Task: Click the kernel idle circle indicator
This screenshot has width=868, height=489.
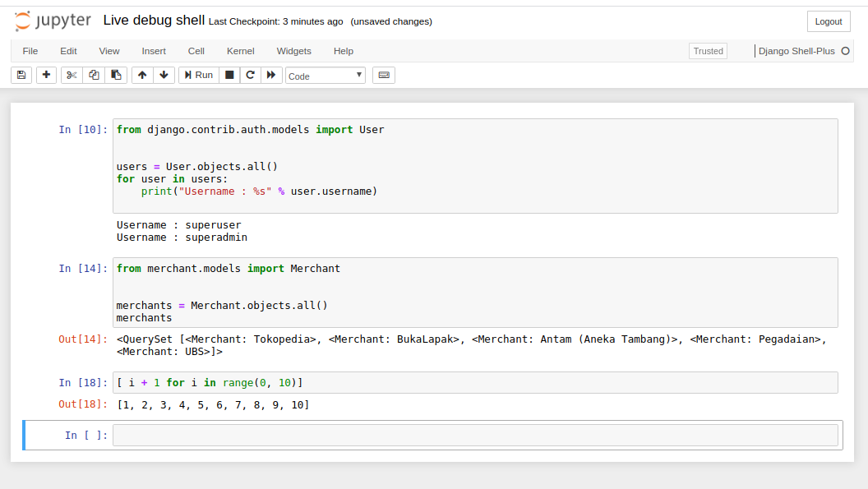Action: pos(845,51)
